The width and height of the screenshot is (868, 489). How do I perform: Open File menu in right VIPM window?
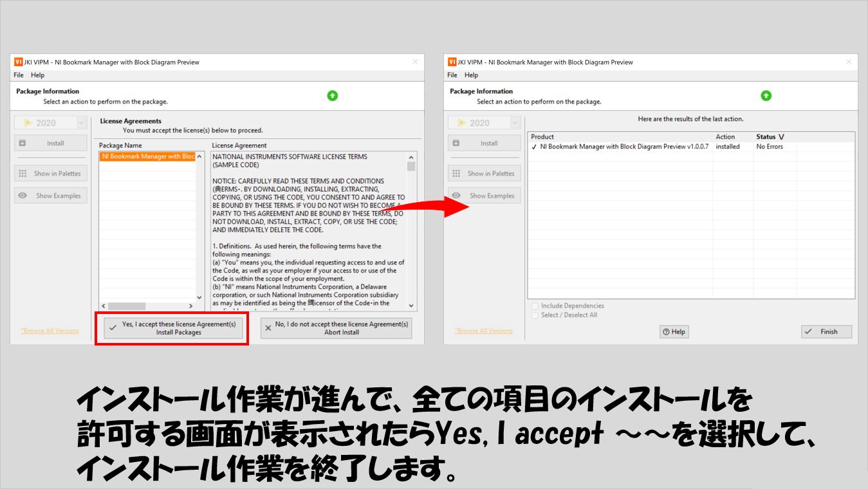click(x=452, y=75)
